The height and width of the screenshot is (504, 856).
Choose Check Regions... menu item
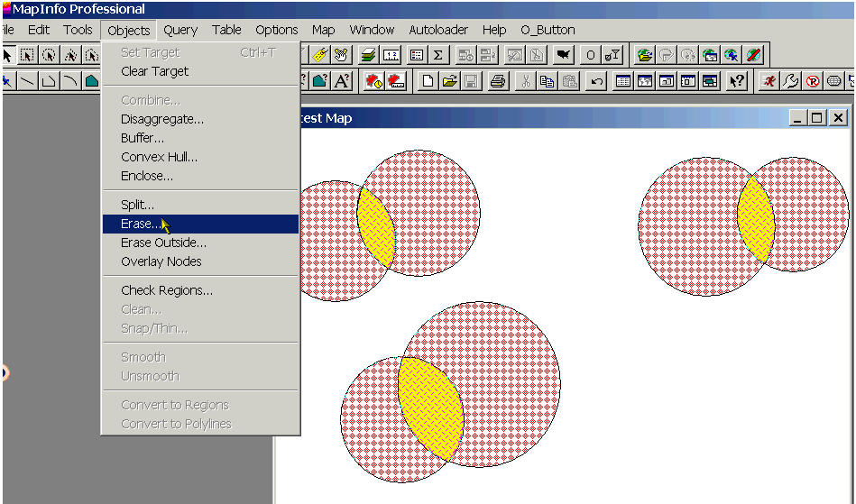[x=167, y=290]
